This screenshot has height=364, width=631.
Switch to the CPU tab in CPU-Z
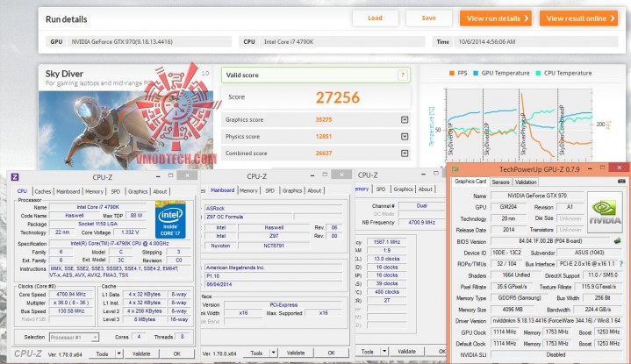coord(22,191)
